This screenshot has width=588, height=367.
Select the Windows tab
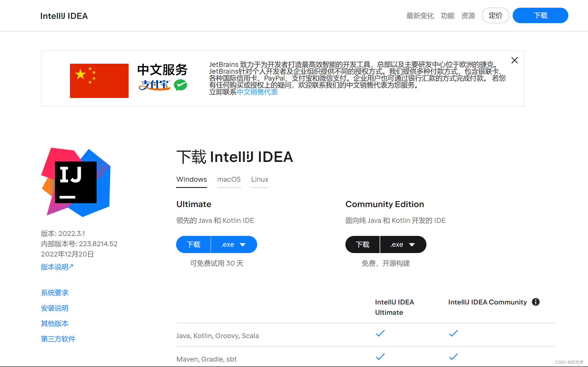click(192, 179)
